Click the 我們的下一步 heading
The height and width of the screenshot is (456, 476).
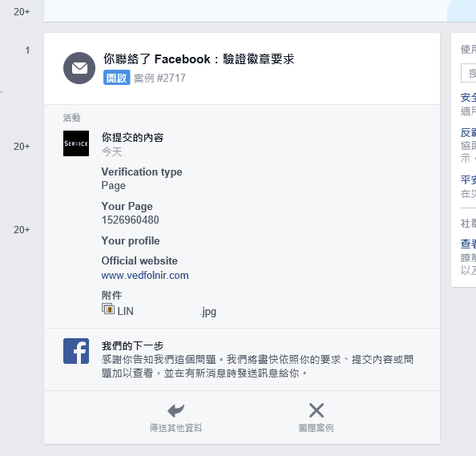click(x=133, y=345)
